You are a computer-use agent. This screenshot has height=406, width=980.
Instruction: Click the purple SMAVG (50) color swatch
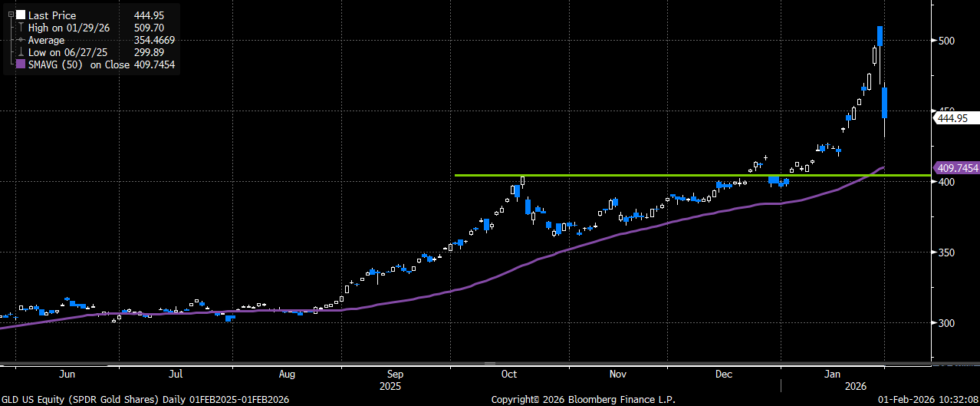[20, 65]
